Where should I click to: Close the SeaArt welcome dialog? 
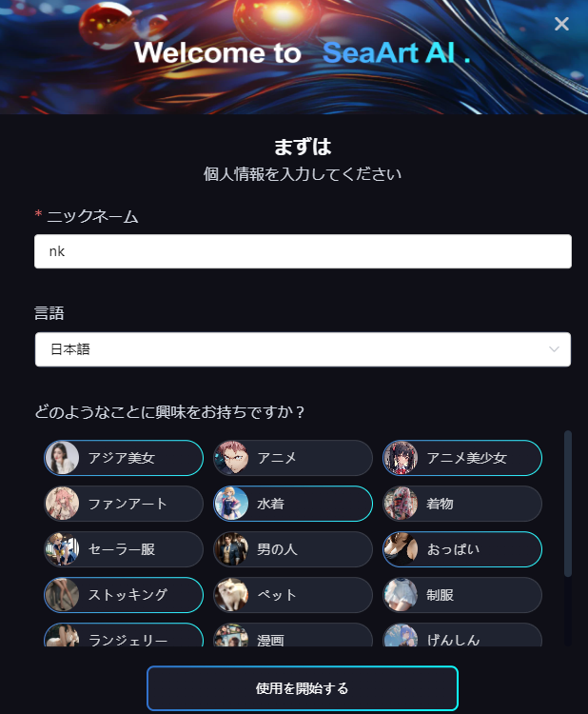(561, 24)
